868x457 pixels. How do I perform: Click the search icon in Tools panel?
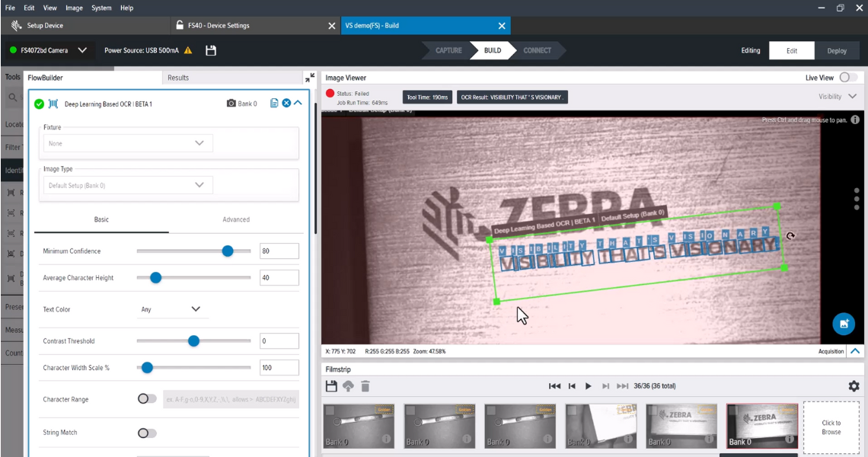(12, 98)
